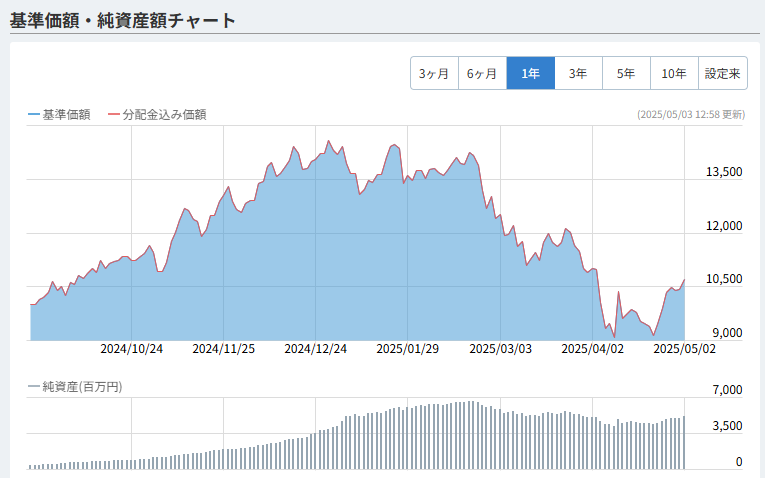Click the 12,000 price axis label

click(724, 226)
